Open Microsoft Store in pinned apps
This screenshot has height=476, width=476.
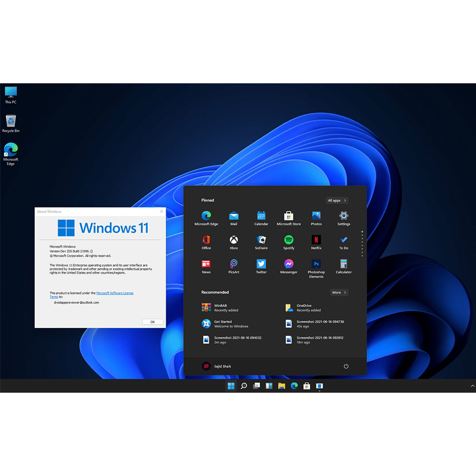[x=289, y=218]
